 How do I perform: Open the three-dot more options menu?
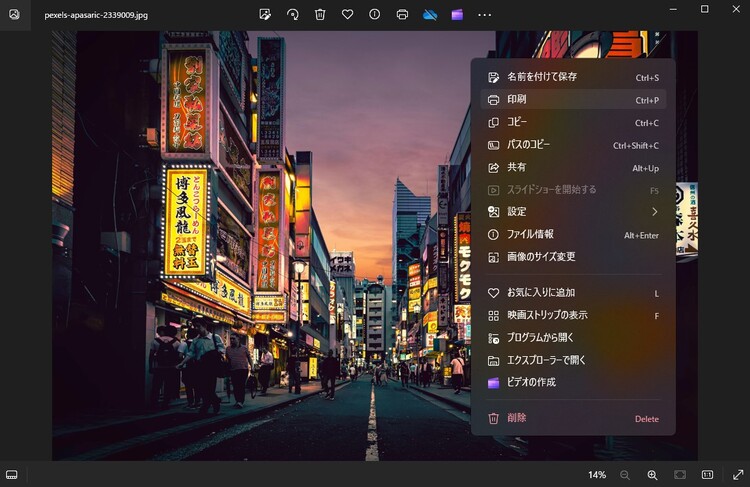(x=485, y=15)
